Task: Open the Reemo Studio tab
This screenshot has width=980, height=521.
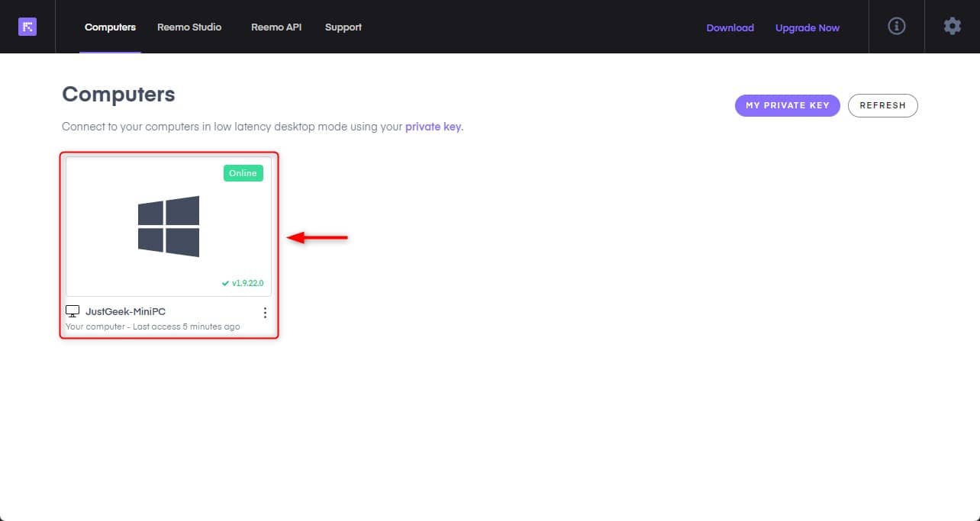Action: pyautogui.click(x=189, y=27)
